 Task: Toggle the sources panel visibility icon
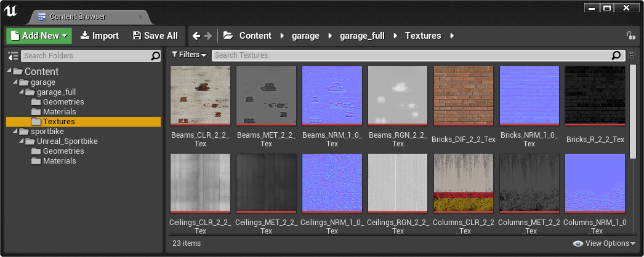click(x=13, y=56)
